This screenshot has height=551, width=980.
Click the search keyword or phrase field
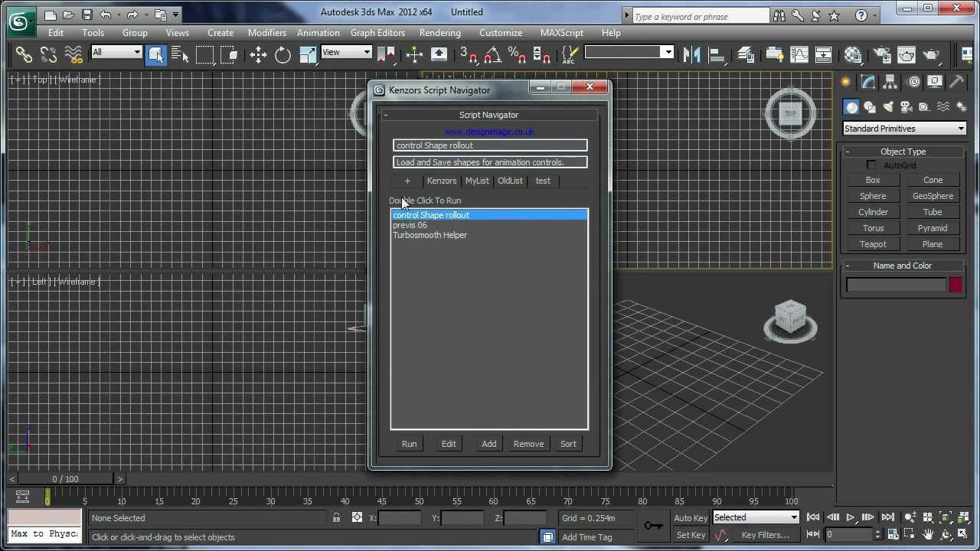(x=700, y=16)
